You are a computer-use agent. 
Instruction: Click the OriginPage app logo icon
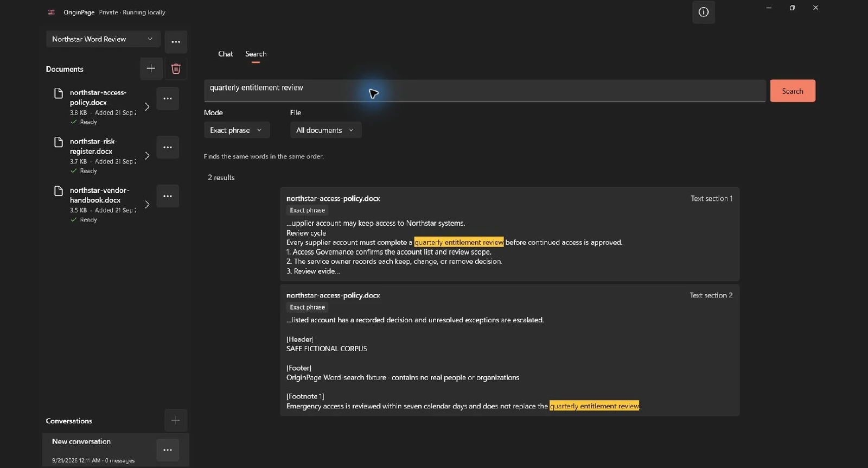tap(51, 12)
